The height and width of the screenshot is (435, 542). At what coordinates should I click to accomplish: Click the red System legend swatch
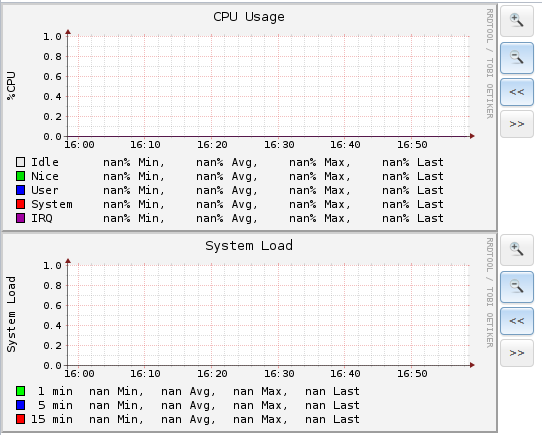tap(20, 204)
